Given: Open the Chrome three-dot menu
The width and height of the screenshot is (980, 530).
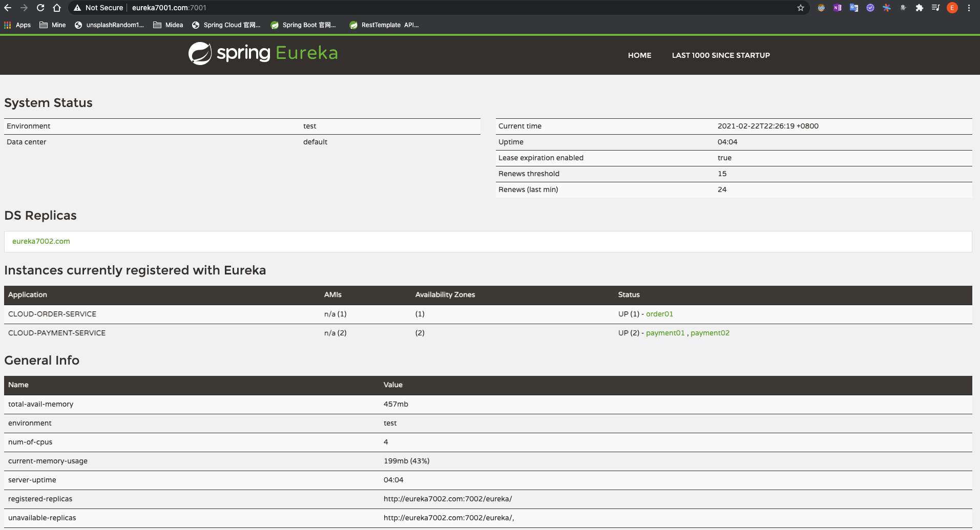Looking at the screenshot, I should coord(969,8).
